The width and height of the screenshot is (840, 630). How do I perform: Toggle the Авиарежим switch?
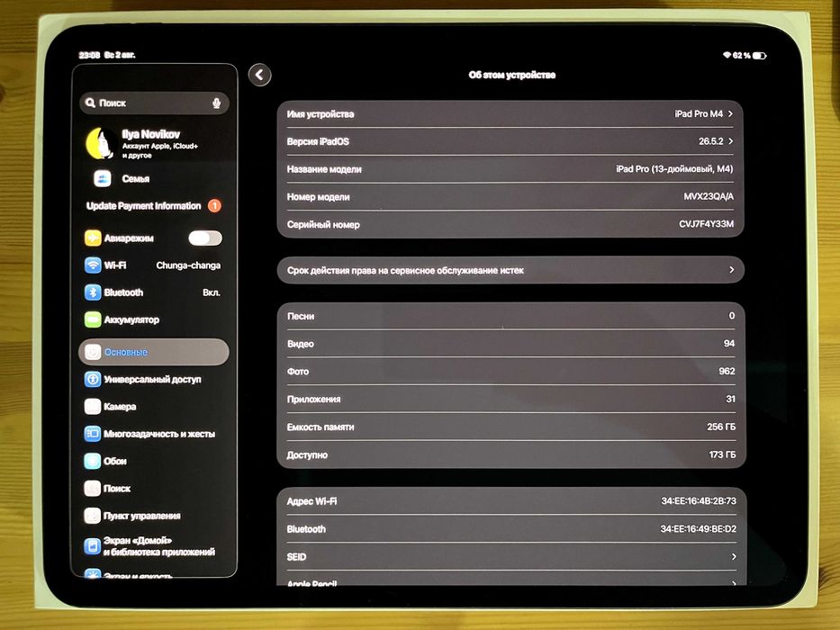(205, 238)
